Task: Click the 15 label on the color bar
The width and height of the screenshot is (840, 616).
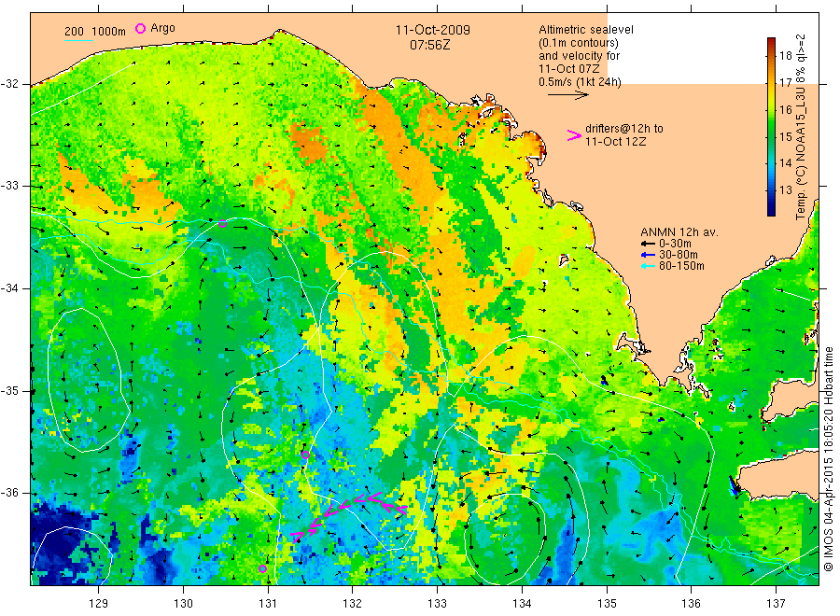Action: click(785, 136)
